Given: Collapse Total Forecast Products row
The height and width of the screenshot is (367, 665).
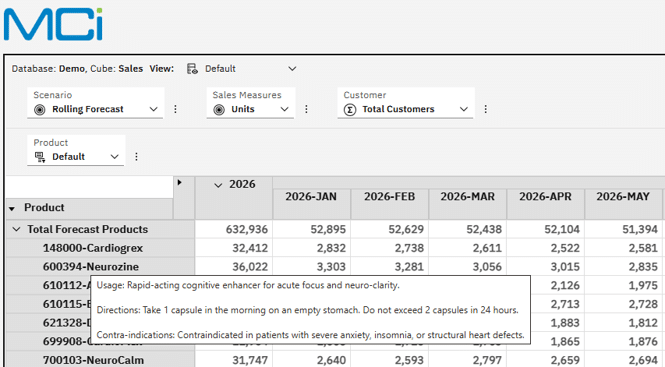Looking at the screenshot, I should 16,230.
